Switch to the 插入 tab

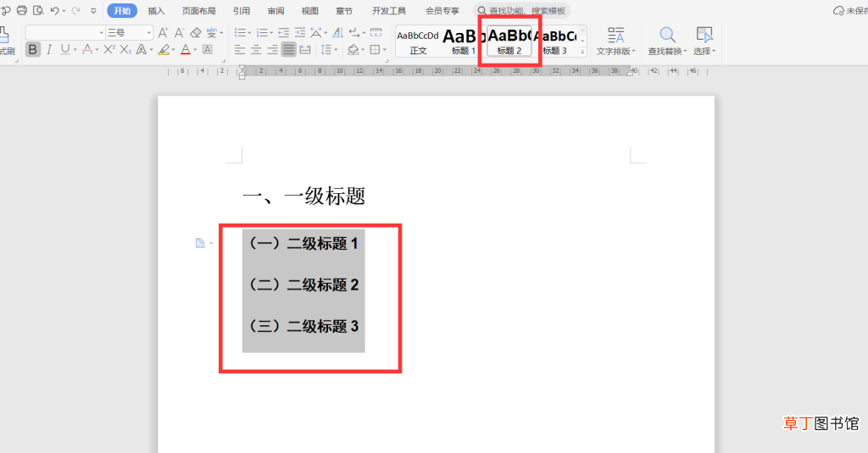(156, 10)
